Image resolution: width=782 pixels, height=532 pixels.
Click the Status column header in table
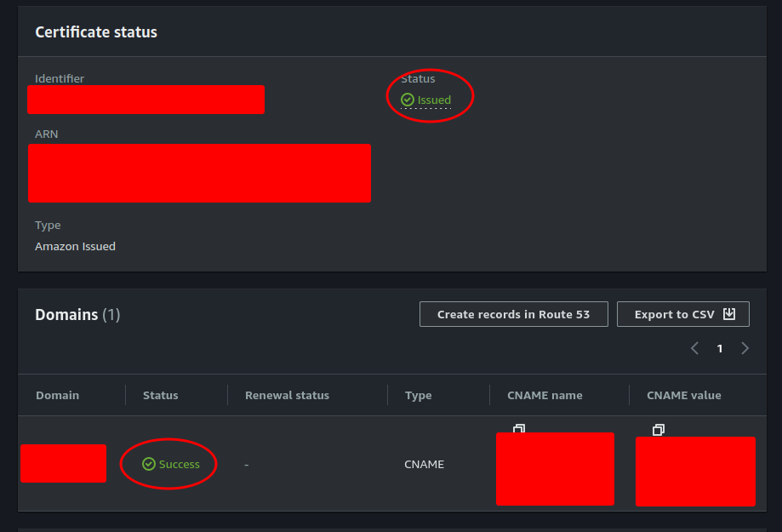[x=161, y=395]
